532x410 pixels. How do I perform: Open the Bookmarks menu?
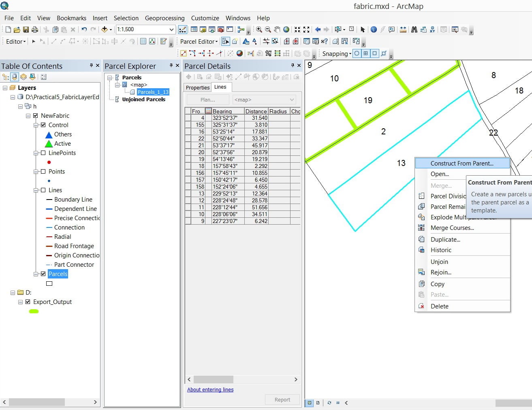[x=71, y=18]
